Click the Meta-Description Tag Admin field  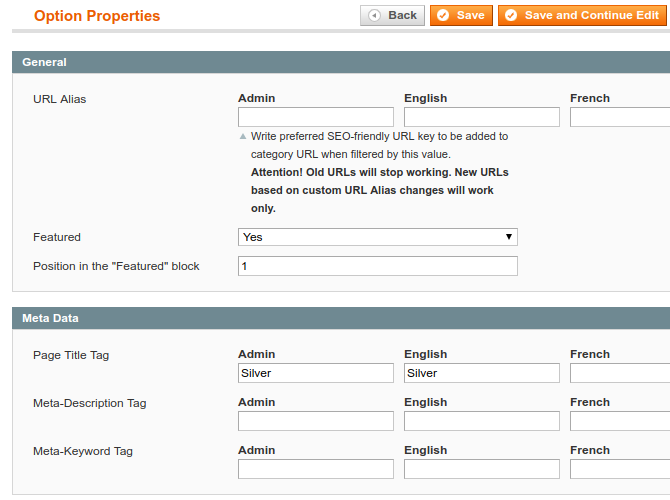click(x=316, y=421)
